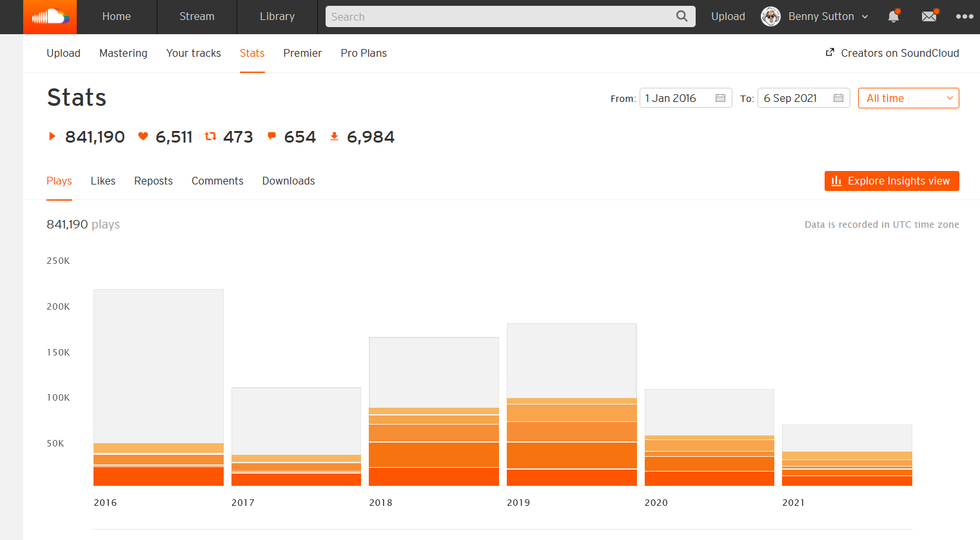This screenshot has width=980, height=540.
Task: Click the heart icon beside 6,511
Action: [143, 136]
